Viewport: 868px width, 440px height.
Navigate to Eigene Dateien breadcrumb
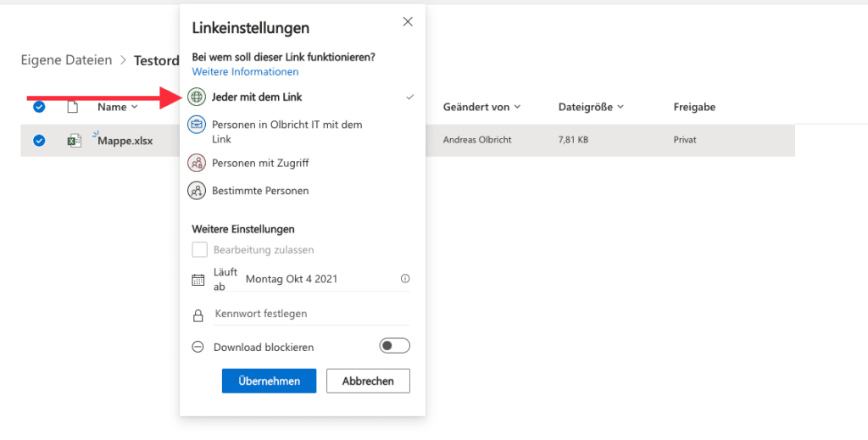(66, 60)
